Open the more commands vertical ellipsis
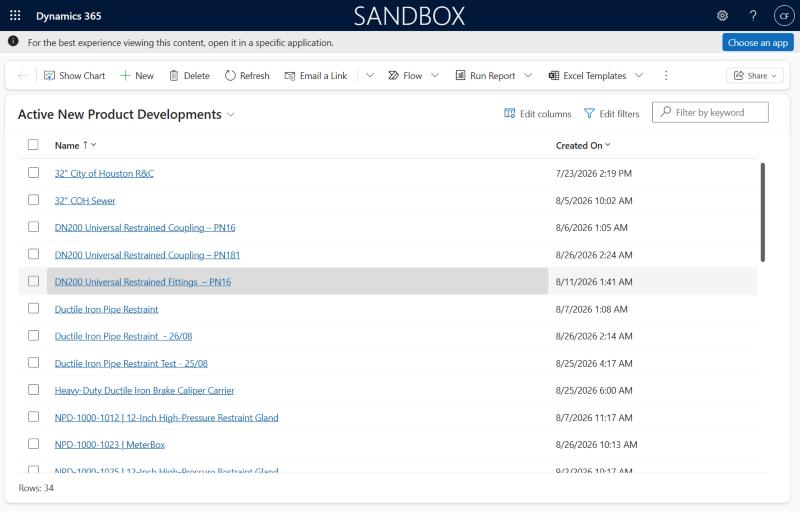This screenshot has width=800, height=513. click(666, 76)
